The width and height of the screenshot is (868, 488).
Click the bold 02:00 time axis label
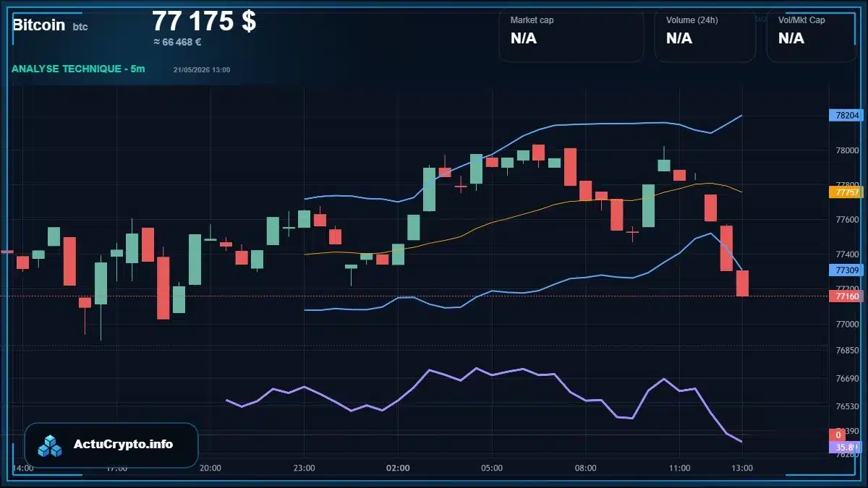coord(398,468)
